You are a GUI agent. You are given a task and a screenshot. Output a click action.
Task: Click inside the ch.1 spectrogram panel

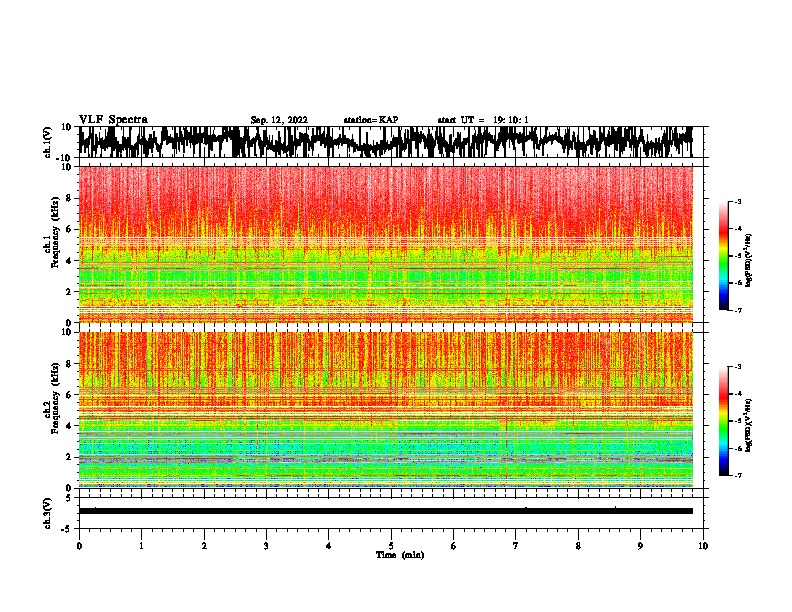pos(385,244)
